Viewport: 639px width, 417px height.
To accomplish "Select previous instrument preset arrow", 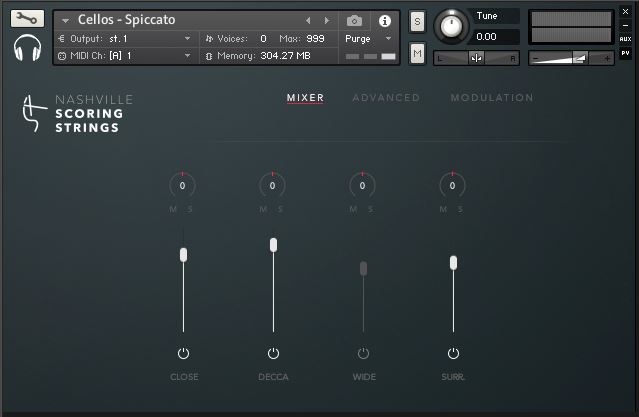I will 308,20.
